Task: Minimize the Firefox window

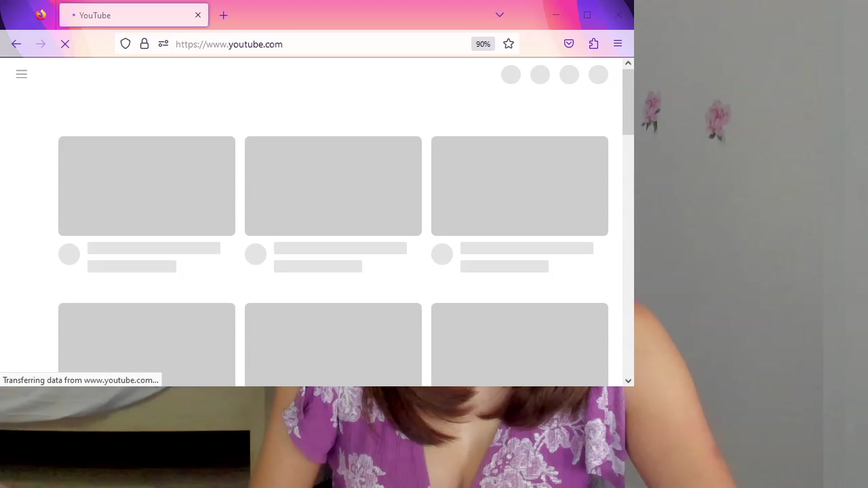Action: (x=556, y=15)
